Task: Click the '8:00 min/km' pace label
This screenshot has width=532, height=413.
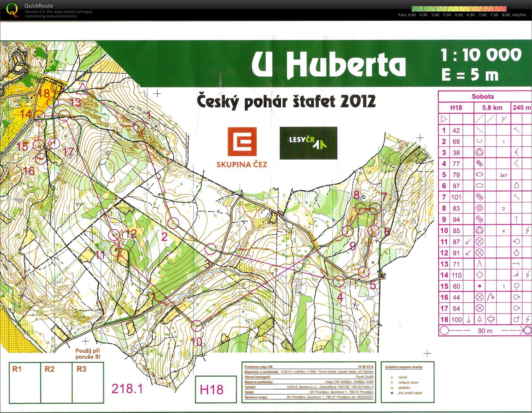Action: tap(514, 15)
